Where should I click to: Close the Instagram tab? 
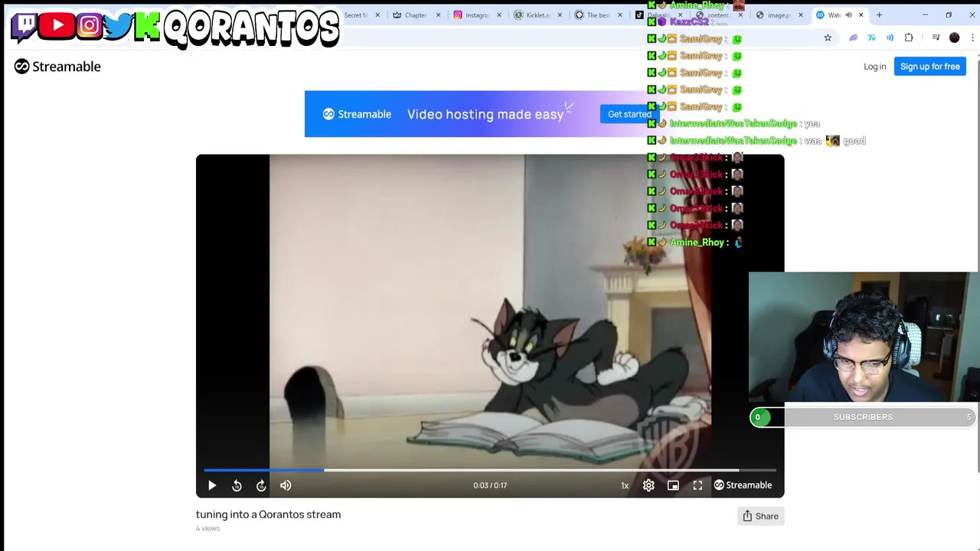(x=499, y=15)
